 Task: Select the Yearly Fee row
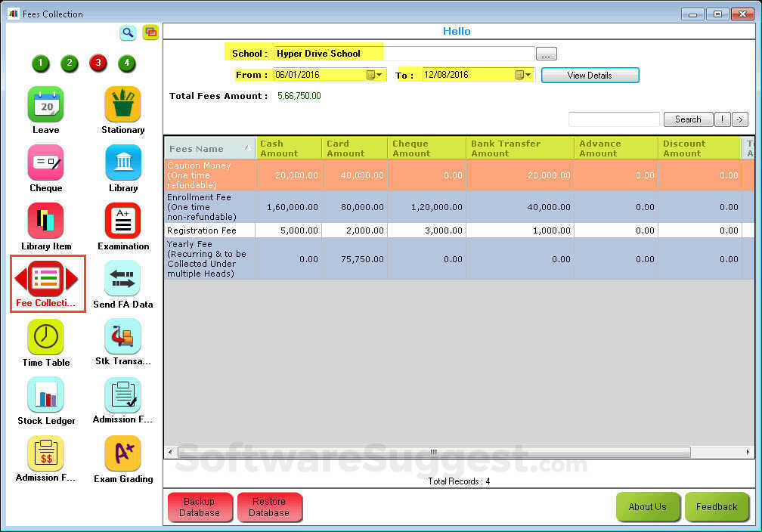point(460,259)
